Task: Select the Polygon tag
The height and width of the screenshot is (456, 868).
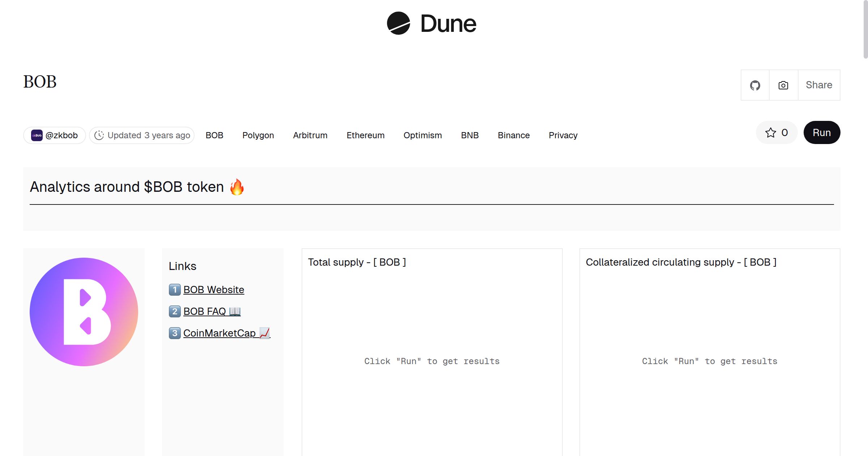Action: [258, 135]
